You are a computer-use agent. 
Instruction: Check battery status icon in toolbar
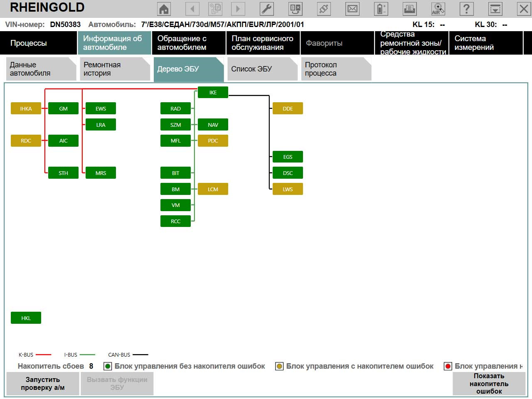tap(381, 9)
